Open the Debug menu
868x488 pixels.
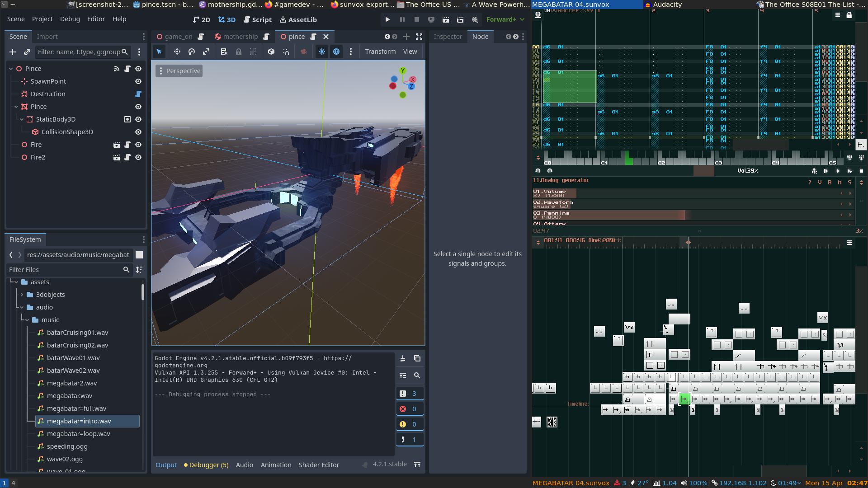click(70, 19)
